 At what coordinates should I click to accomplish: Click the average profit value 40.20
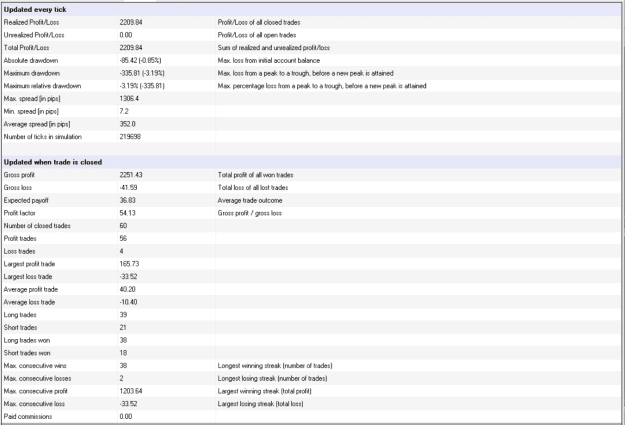click(128, 290)
